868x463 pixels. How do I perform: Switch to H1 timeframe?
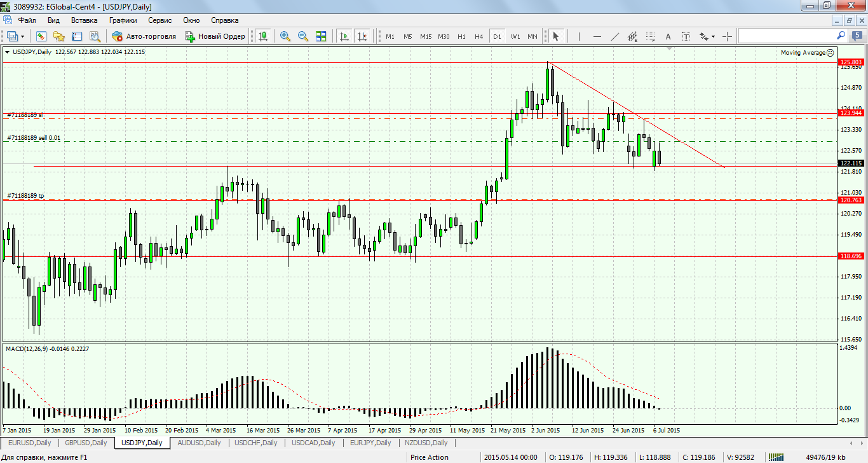[461, 36]
